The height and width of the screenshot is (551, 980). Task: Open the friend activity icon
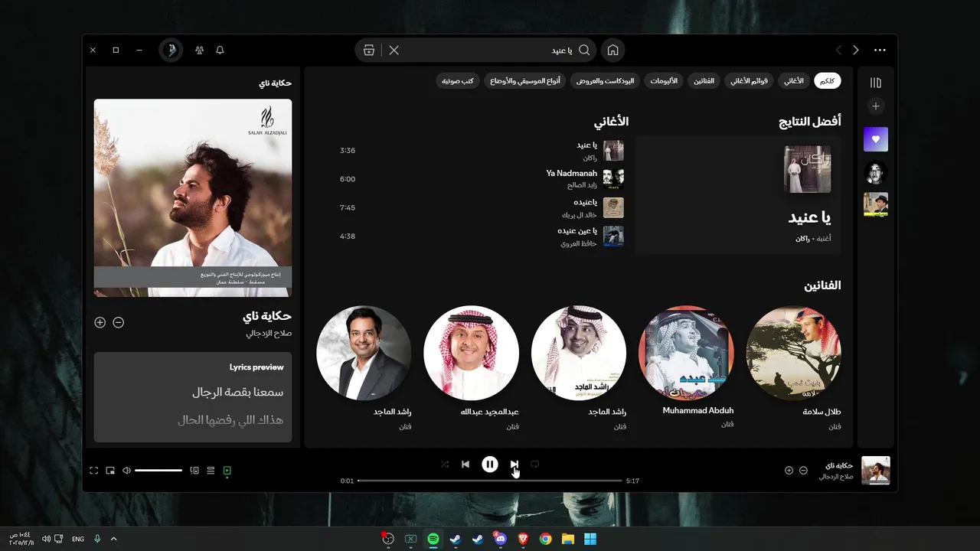pyautogui.click(x=199, y=50)
